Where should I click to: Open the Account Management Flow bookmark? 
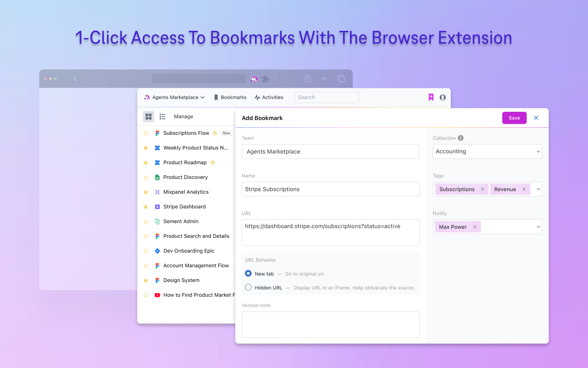(196, 265)
